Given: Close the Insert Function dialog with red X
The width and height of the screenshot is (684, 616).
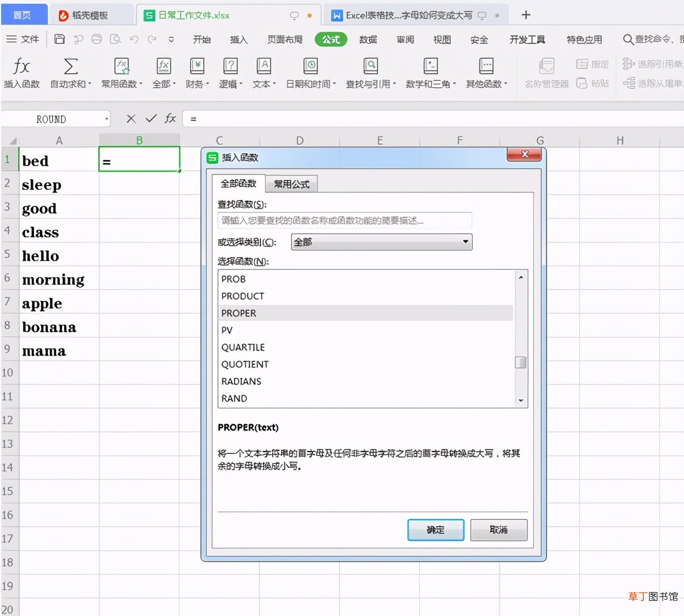Looking at the screenshot, I should [x=524, y=154].
